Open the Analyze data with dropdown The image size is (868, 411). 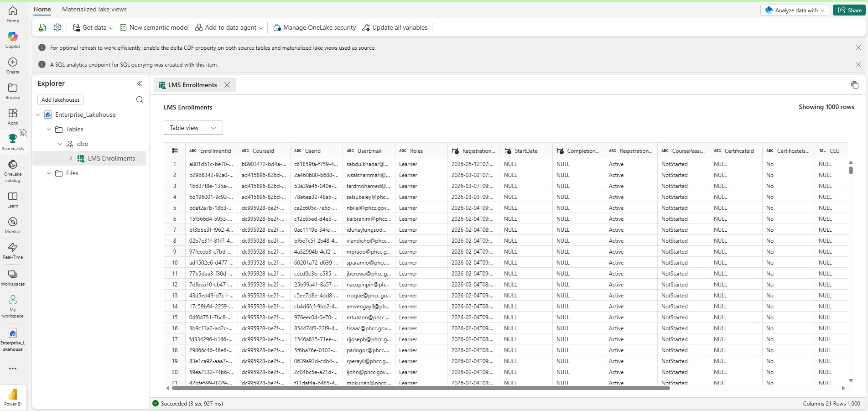[x=795, y=10]
